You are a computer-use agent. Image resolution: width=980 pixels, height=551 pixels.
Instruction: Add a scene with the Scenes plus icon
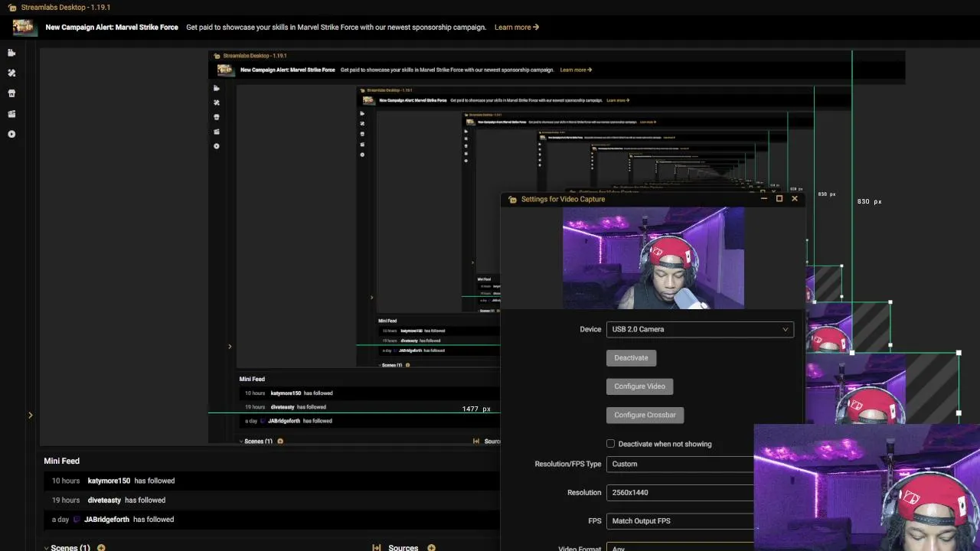click(x=101, y=548)
